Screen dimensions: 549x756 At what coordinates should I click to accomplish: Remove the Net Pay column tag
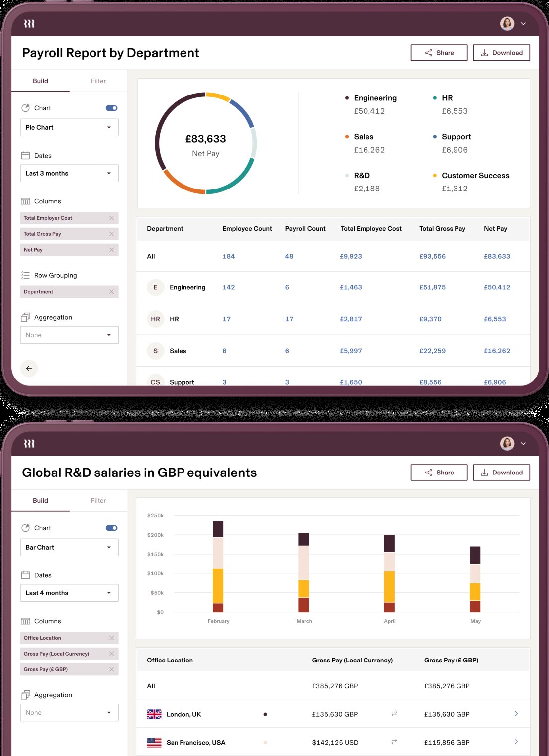pos(111,250)
